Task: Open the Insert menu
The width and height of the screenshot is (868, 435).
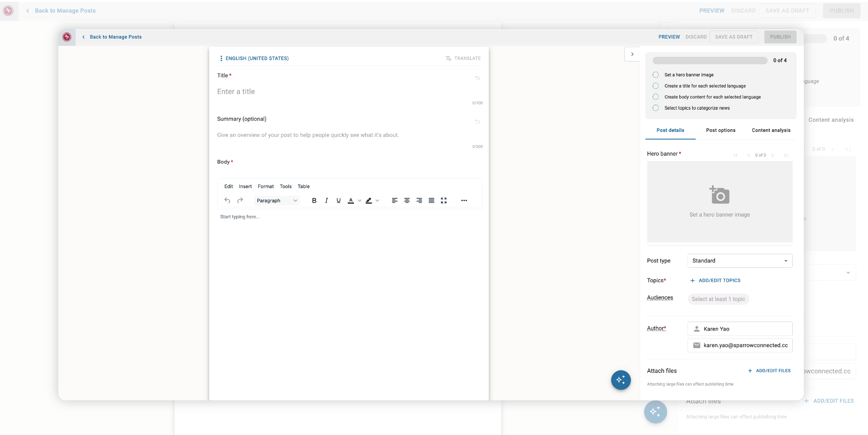Action: click(x=245, y=186)
